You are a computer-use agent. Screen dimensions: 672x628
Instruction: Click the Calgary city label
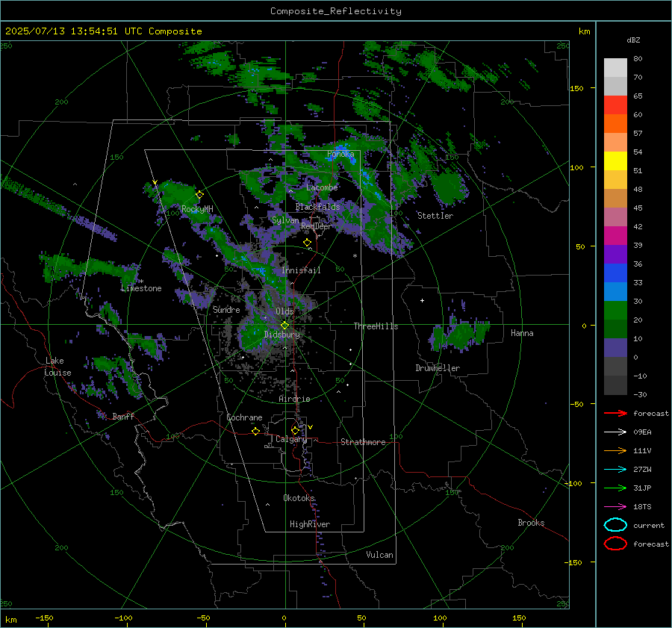pyautogui.click(x=291, y=439)
